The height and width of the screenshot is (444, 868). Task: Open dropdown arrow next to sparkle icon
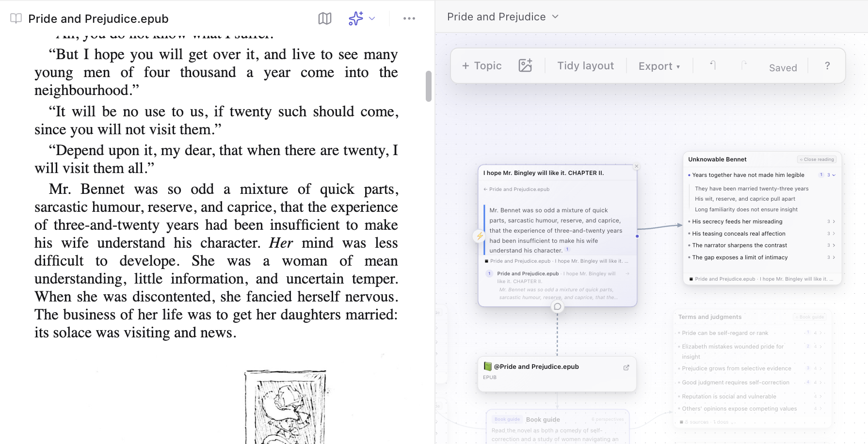(x=372, y=18)
